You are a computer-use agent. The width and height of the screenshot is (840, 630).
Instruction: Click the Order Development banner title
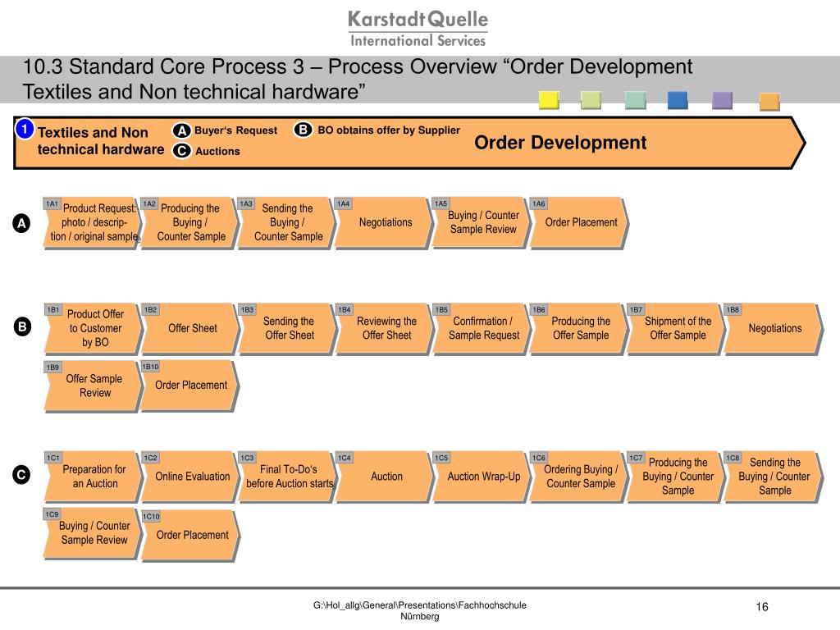(x=560, y=143)
